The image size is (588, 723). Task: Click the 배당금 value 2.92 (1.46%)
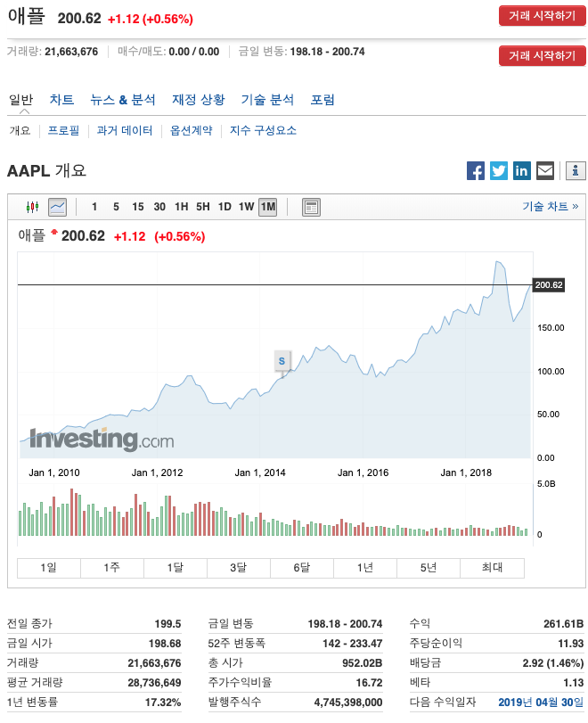553,663
